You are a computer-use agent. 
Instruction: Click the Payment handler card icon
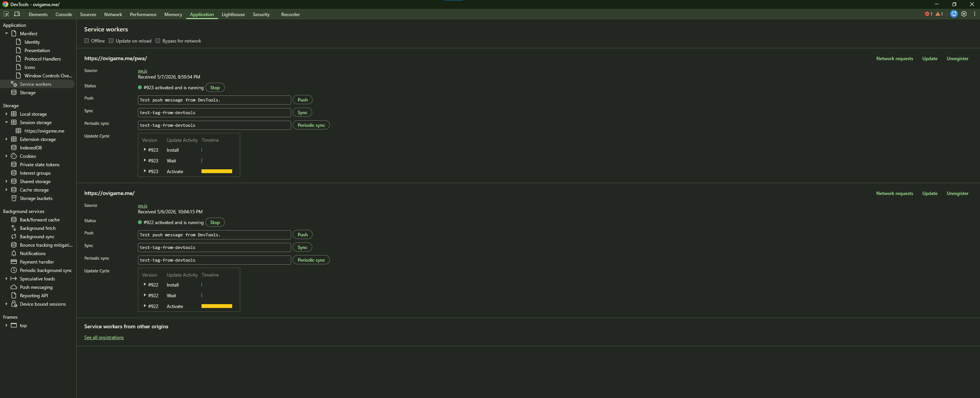pos(14,262)
